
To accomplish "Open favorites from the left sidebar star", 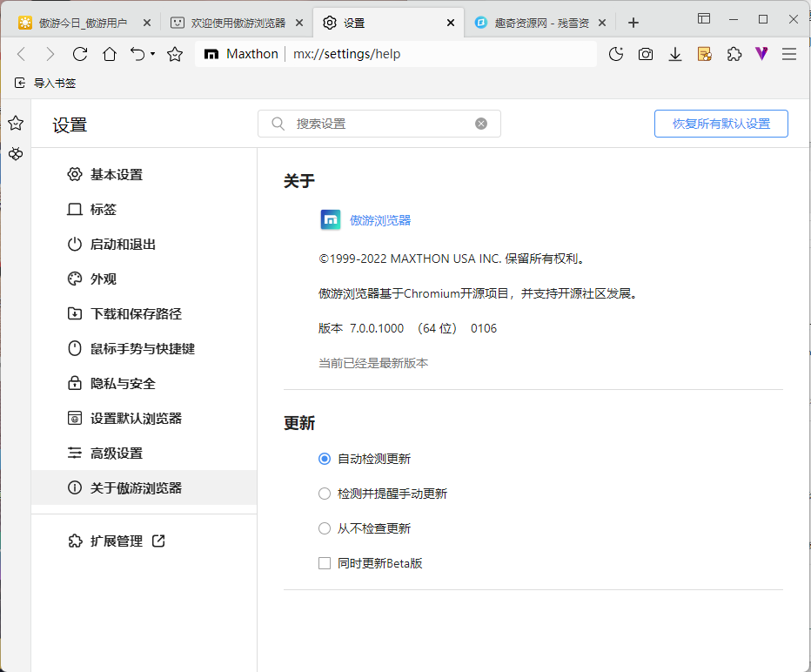I will pyautogui.click(x=16, y=123).
